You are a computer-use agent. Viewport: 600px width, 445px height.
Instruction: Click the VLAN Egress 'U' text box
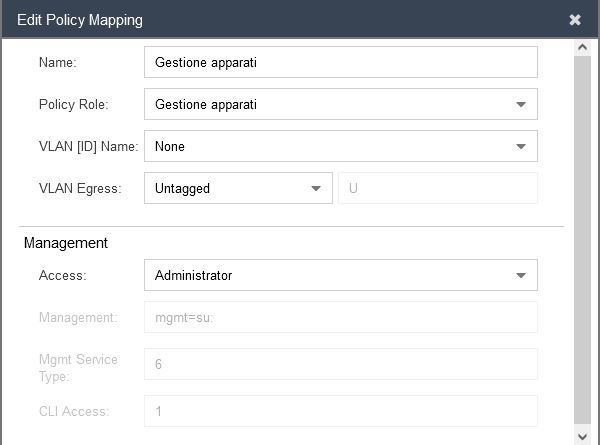pyautogui.click(x=438, y=188)
